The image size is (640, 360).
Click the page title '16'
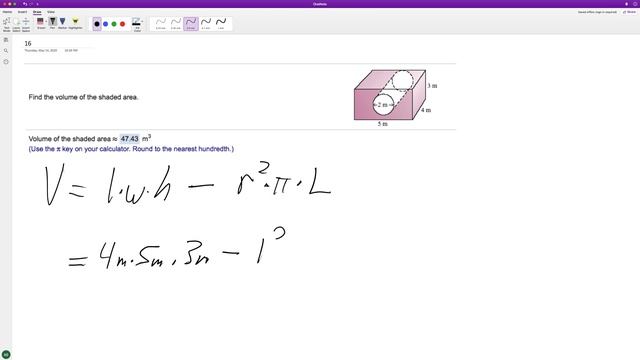(28, 43)
